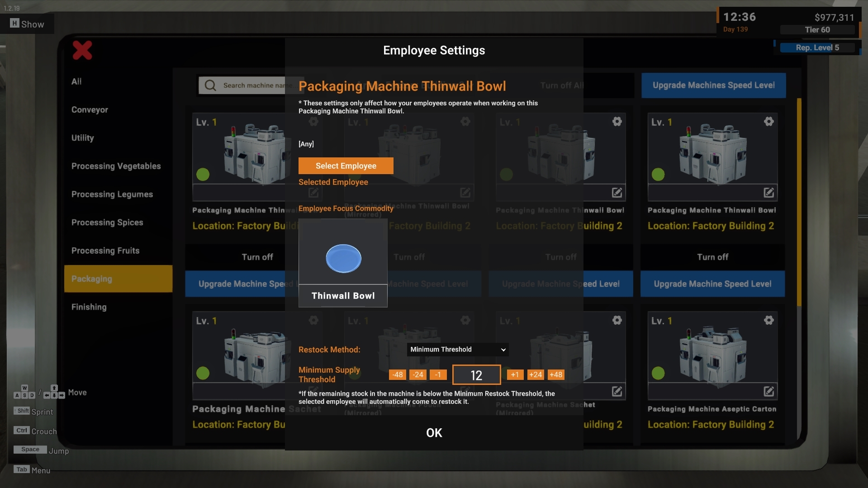Screen dimensions: 868x488
Task: Increase threshold by 1
Action: (x=515, y=374)
